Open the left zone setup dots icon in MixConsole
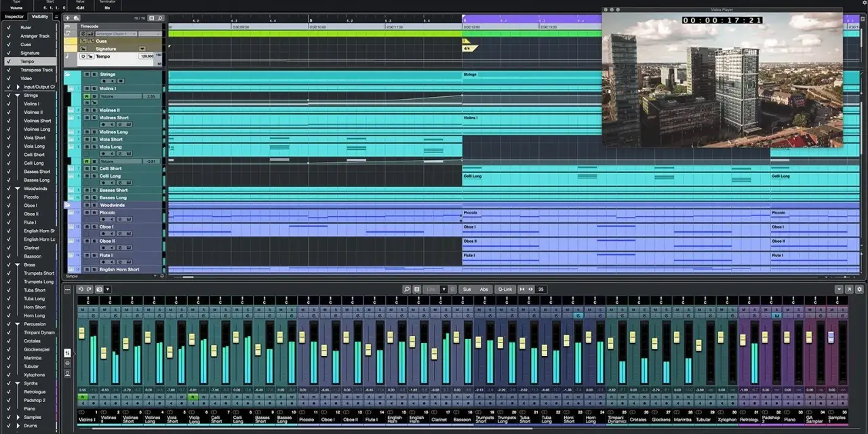The height and width of the screenshot is (434, 868). (67, 289)
